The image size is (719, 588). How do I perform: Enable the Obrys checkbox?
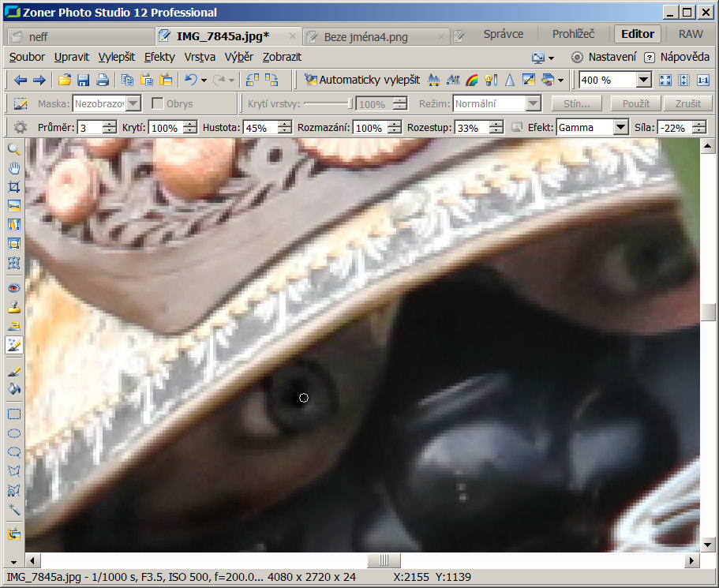pyautogui.click(x=158, y=104)
